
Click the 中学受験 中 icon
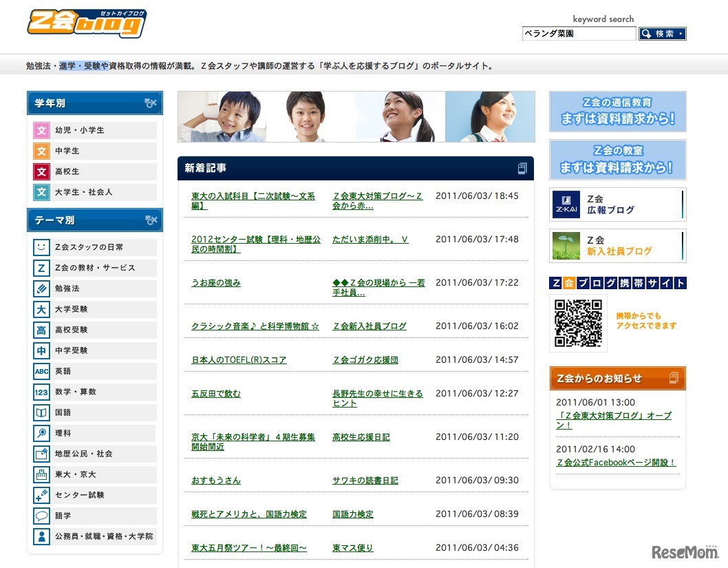pyautogui.click(x=41, y=350)
